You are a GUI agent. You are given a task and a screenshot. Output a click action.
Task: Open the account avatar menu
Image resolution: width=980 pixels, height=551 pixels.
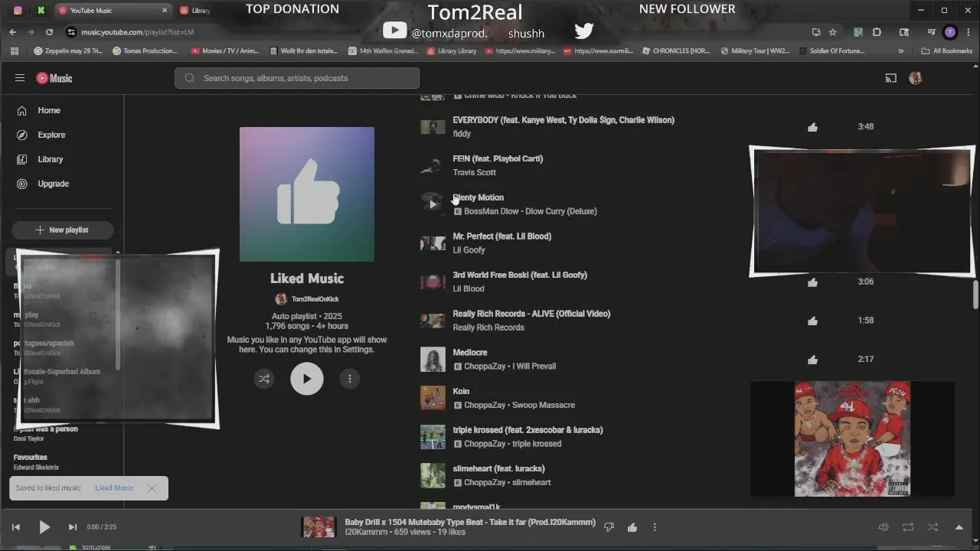tap(915, 78)
